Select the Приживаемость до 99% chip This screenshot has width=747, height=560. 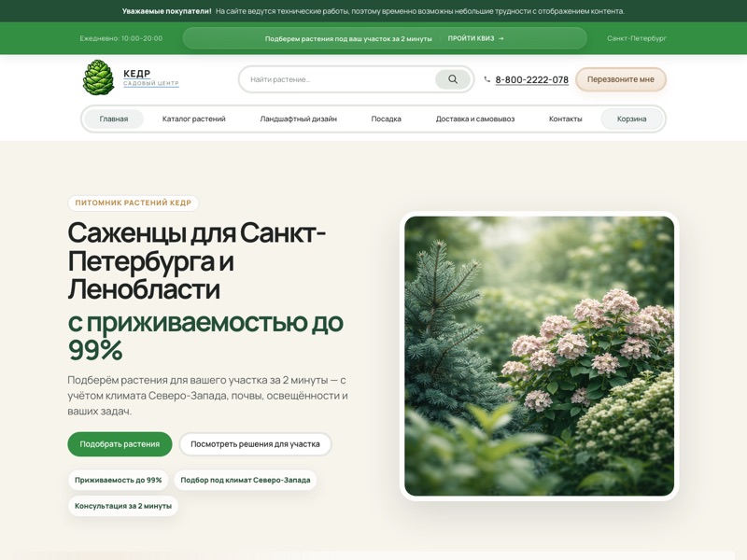[119, 480]
